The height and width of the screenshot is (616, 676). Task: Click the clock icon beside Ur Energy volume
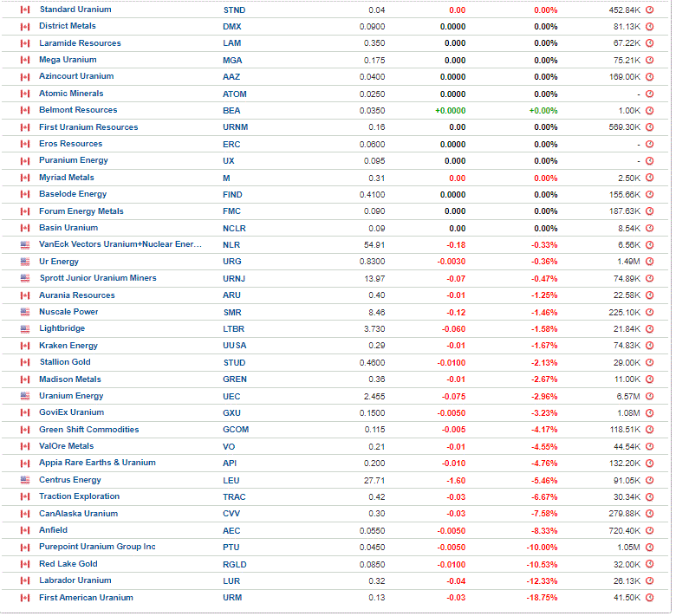[649, 262]
